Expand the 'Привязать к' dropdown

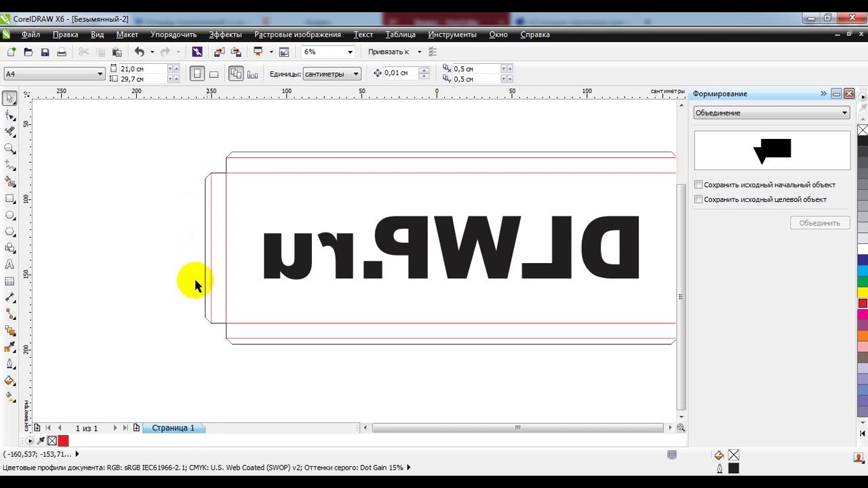pyautogui.click(x=419, y=52)
